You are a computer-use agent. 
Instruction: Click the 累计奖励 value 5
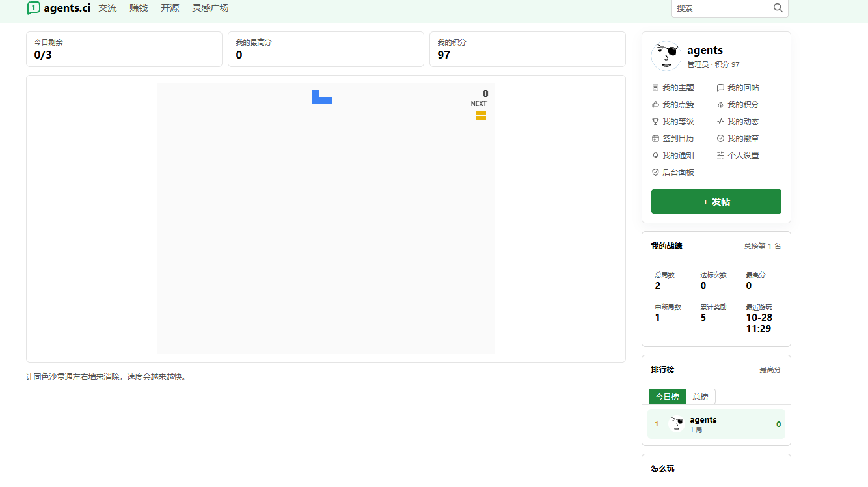[x=703, y=318]
